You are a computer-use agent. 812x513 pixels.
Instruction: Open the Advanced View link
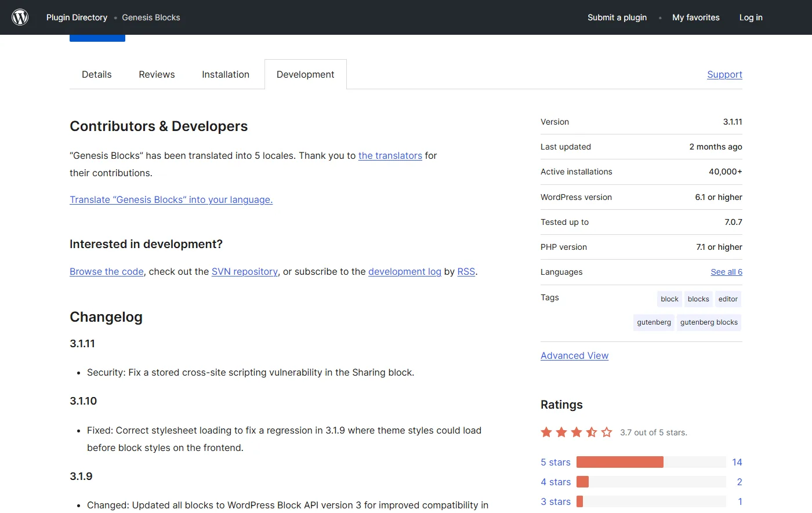(x=575, y=355)
